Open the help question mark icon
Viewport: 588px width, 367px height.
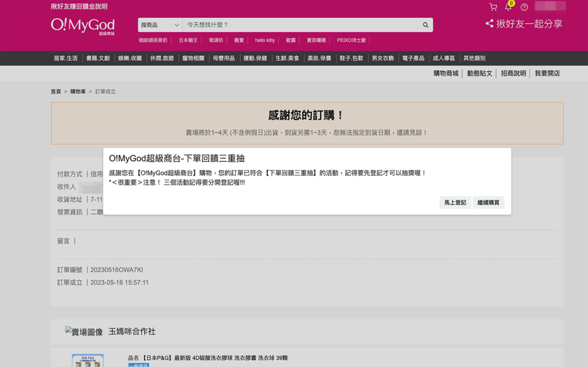click(x=524, y=7)
